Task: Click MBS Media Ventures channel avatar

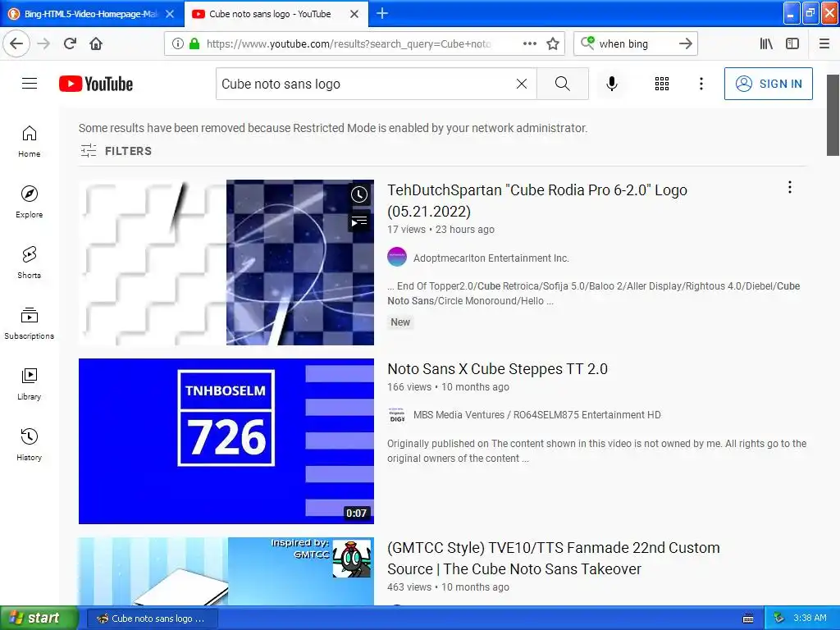Action: pyautogui.click(x=397, y=415)
